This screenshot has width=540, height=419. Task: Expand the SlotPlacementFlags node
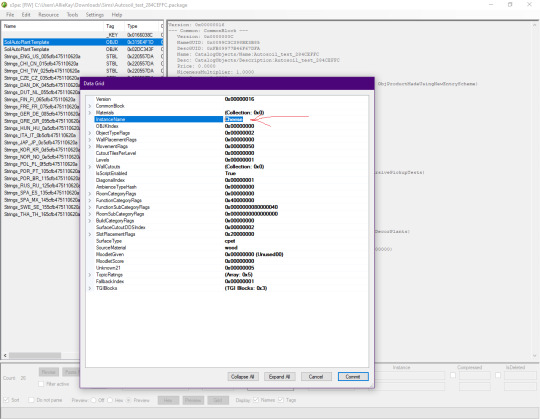[x=90, y=234]
